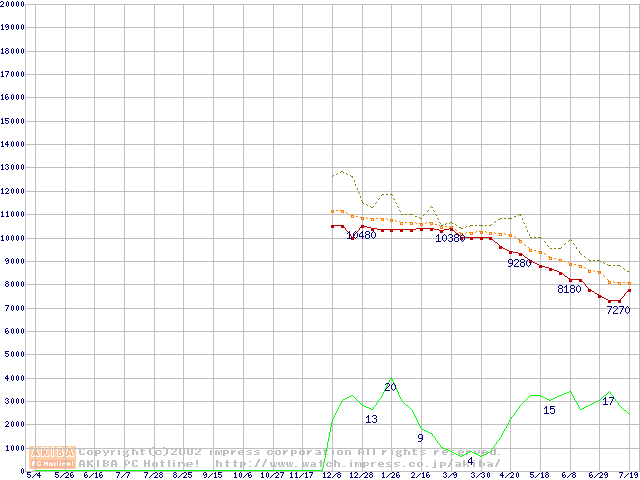The height and width of the screenshot is (480, 640).
Task: Click the green line peak label 20
Action: (390, 387)
